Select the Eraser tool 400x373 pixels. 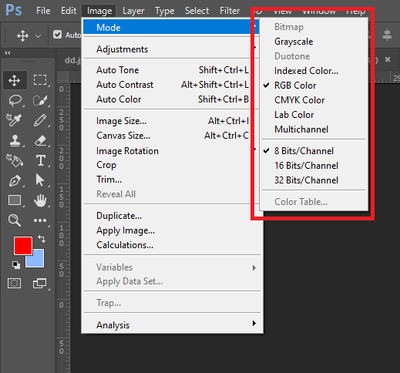[40, 141]
